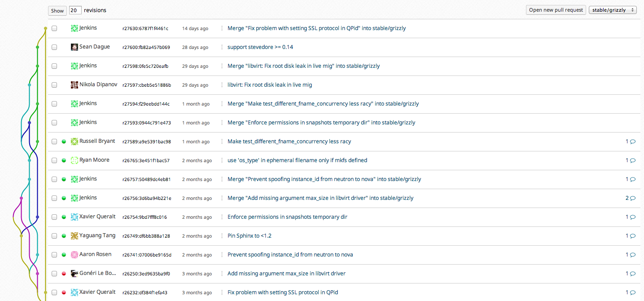Viewport: 644px width, 301px height.
Task: Click the '28 days ago' timestamp
Action: point(195,48)
